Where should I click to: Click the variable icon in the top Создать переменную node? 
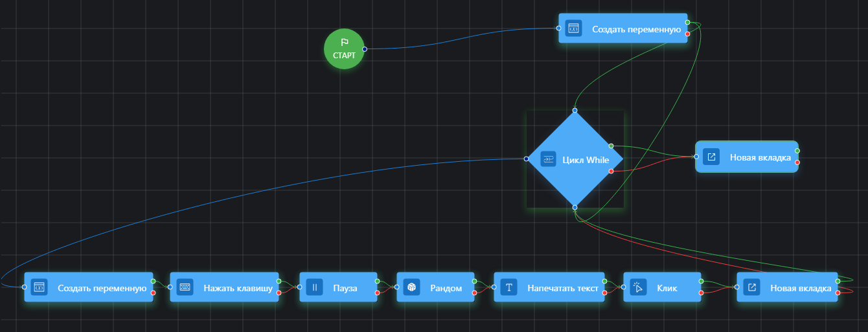coord(573,28)
